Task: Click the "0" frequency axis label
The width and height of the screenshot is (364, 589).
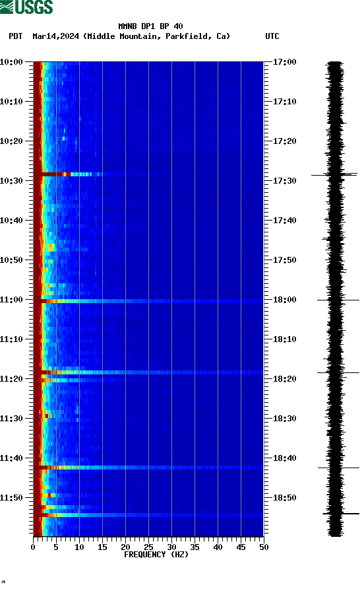Action: [33, 547]
